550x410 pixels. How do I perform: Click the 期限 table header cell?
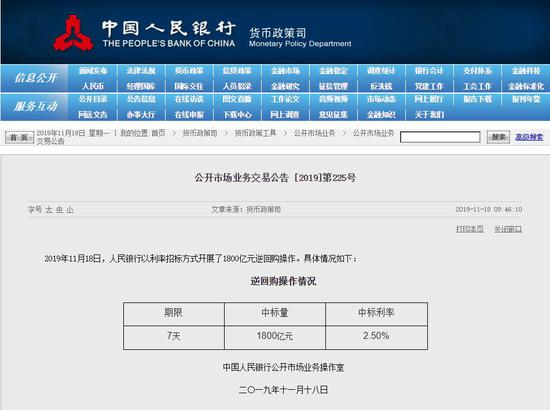coord(174,313)
